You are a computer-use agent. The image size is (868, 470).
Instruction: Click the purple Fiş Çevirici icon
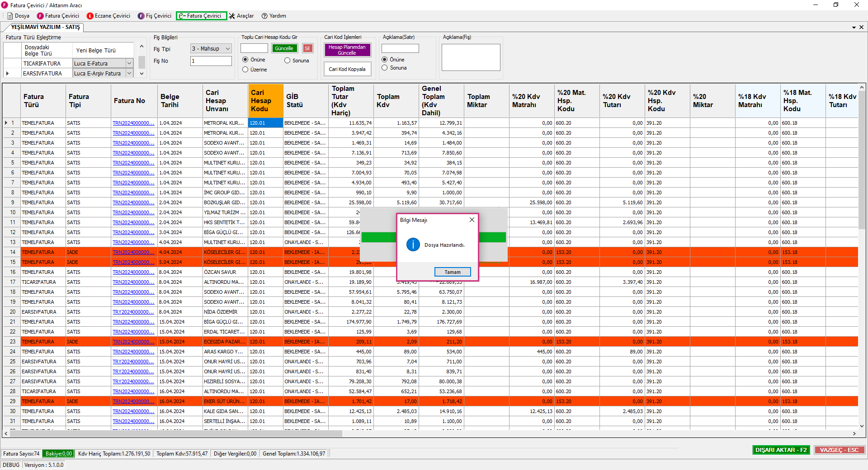141,16
